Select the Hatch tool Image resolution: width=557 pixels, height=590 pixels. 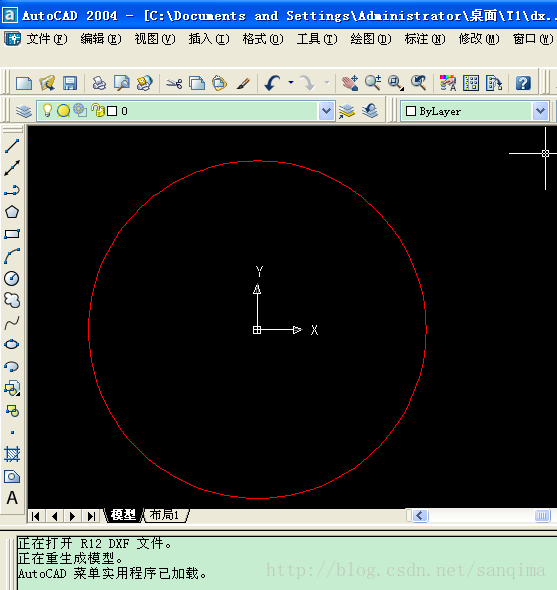pyautogui.click(x=12, y=454)
